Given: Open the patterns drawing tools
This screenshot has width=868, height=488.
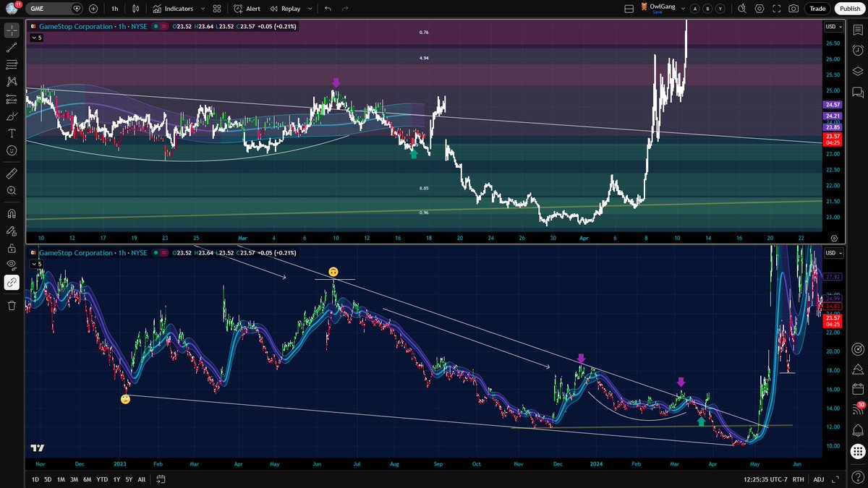Looking at the screenshot, I should coord(12,82).
